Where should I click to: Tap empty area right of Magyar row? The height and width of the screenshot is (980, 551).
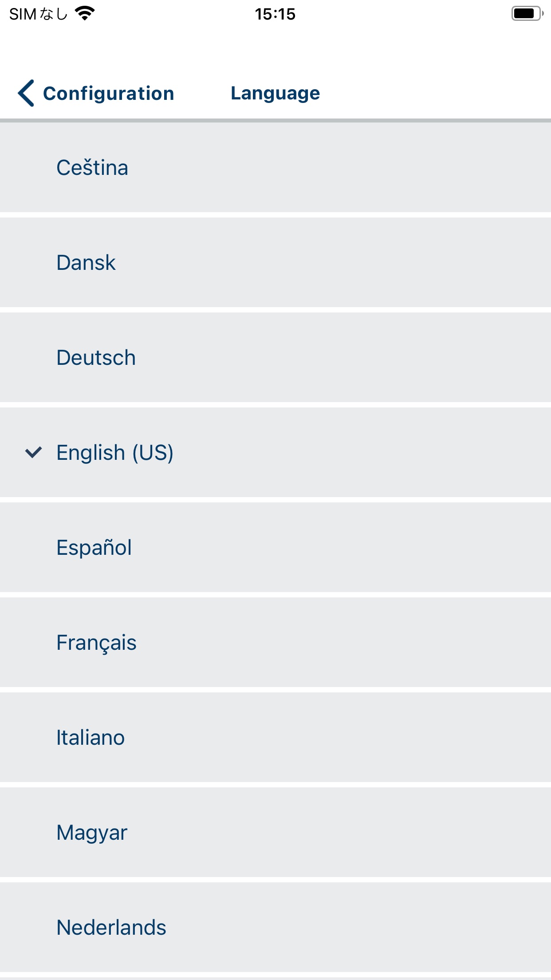pyautogui.click(x=339, y=832)
